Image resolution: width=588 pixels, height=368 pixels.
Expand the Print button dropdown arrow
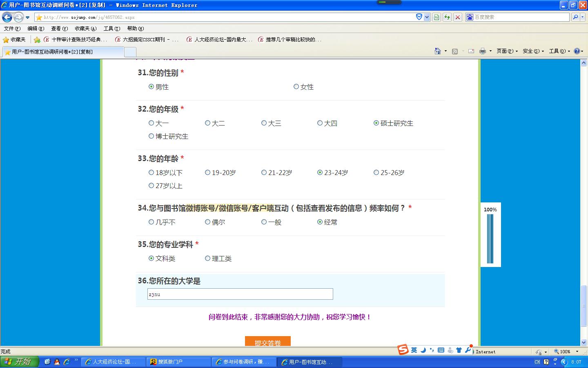pos(490,51)
